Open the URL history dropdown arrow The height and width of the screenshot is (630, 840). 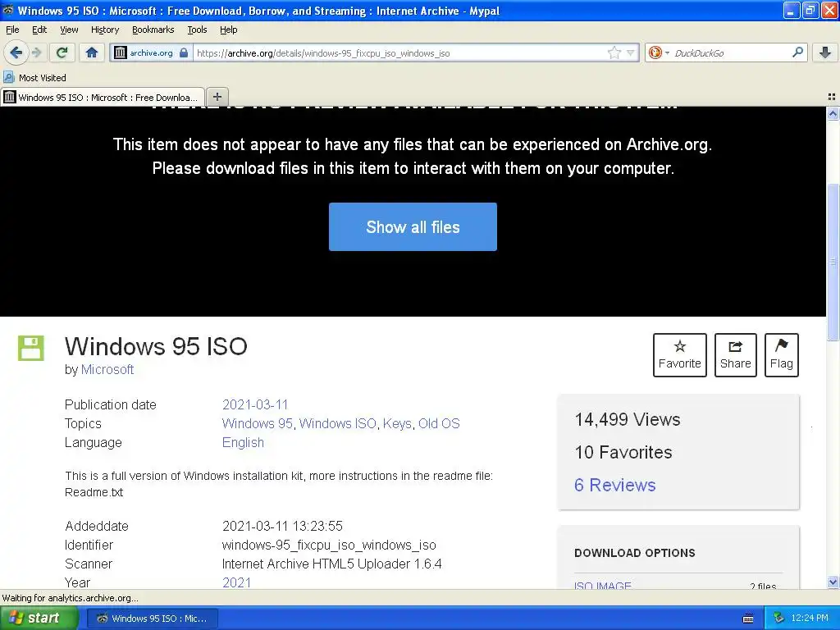pyautogui.click(x=631, y=52)
